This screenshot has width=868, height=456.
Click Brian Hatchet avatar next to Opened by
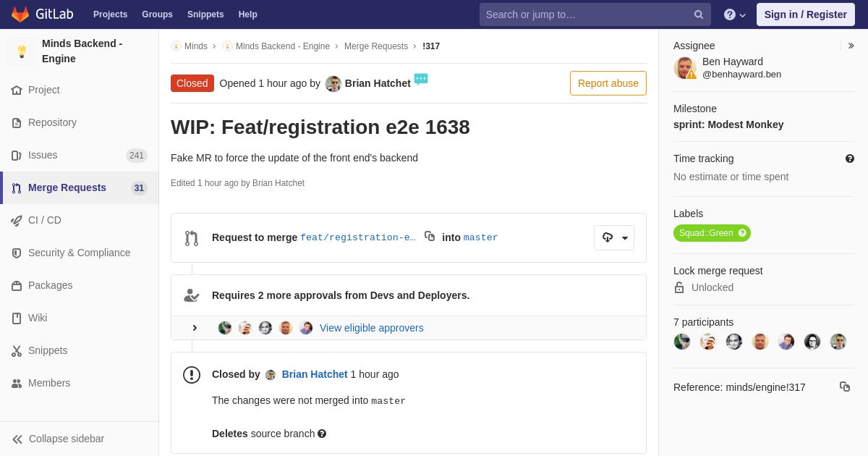pyautogui.click(x=333, y=83)
